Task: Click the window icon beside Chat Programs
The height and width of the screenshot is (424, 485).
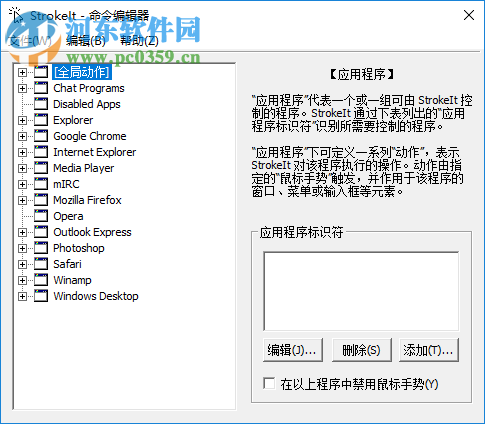Action: tap(41, 88)
